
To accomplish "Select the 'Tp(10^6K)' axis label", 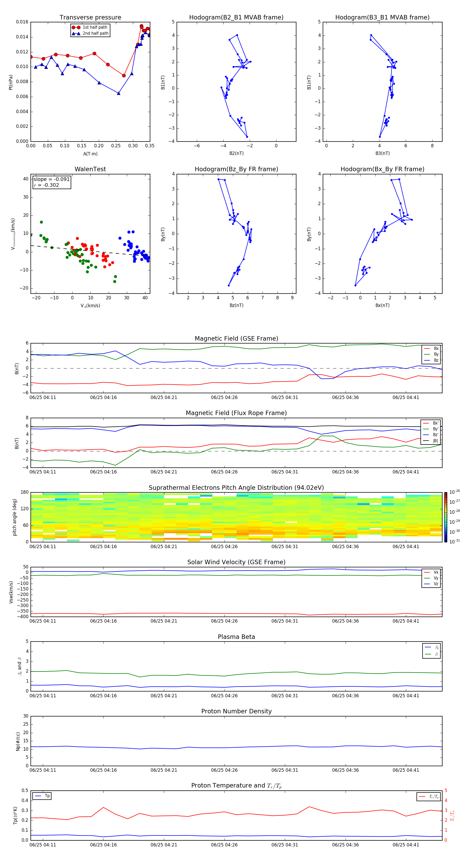I will click(x=16, y=815).
